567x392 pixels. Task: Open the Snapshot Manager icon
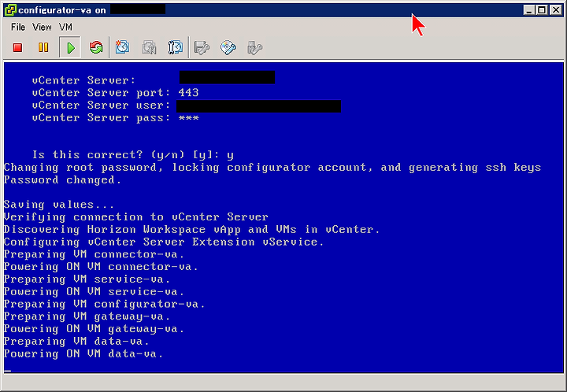pos(176,47)
